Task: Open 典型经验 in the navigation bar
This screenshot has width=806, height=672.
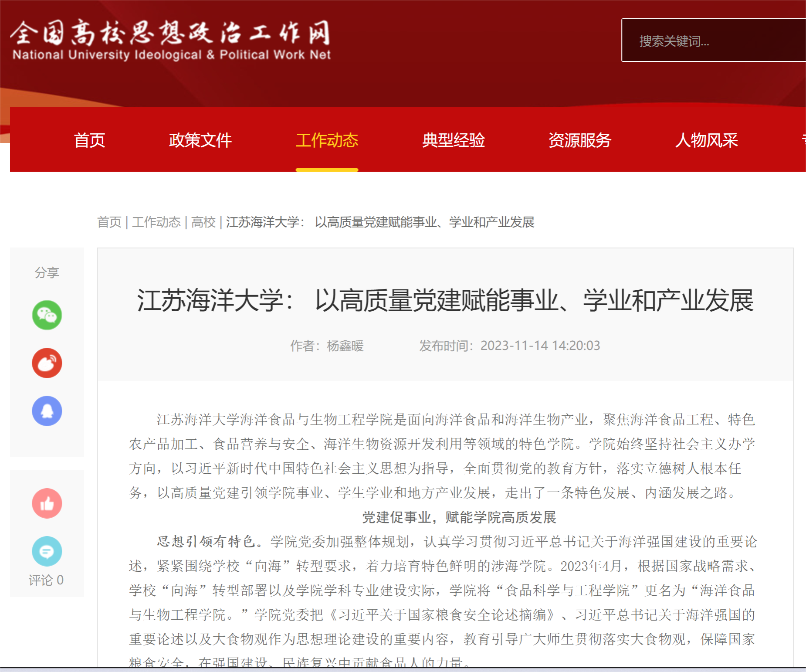Action: [453, 140]
